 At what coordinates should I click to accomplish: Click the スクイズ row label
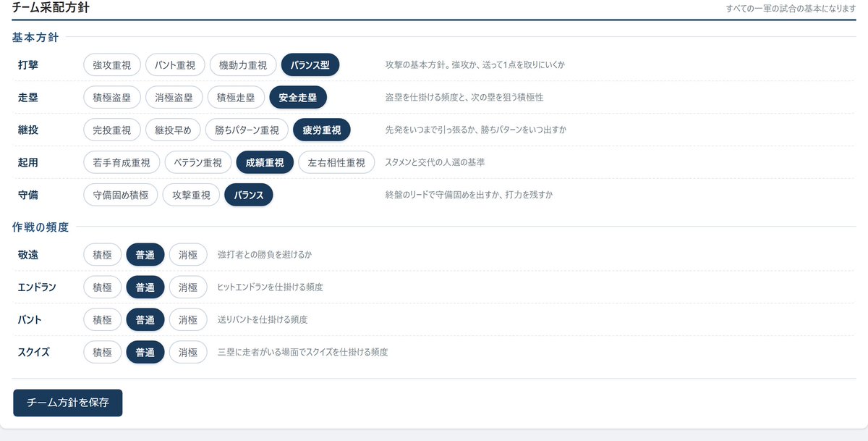pos(33,352)
